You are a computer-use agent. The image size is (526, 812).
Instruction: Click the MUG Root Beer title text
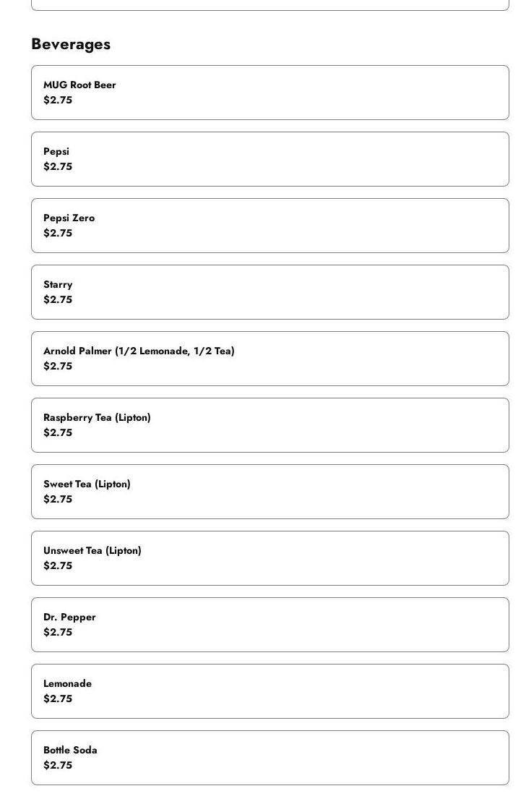pos(79,85)
